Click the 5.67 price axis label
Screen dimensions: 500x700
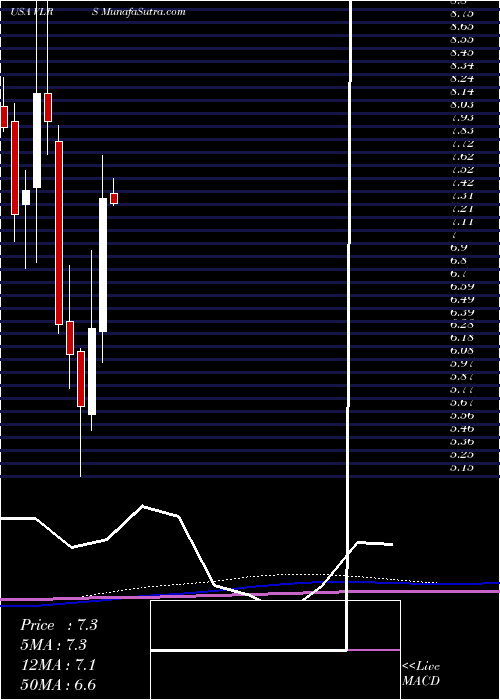tap(462, 403)
